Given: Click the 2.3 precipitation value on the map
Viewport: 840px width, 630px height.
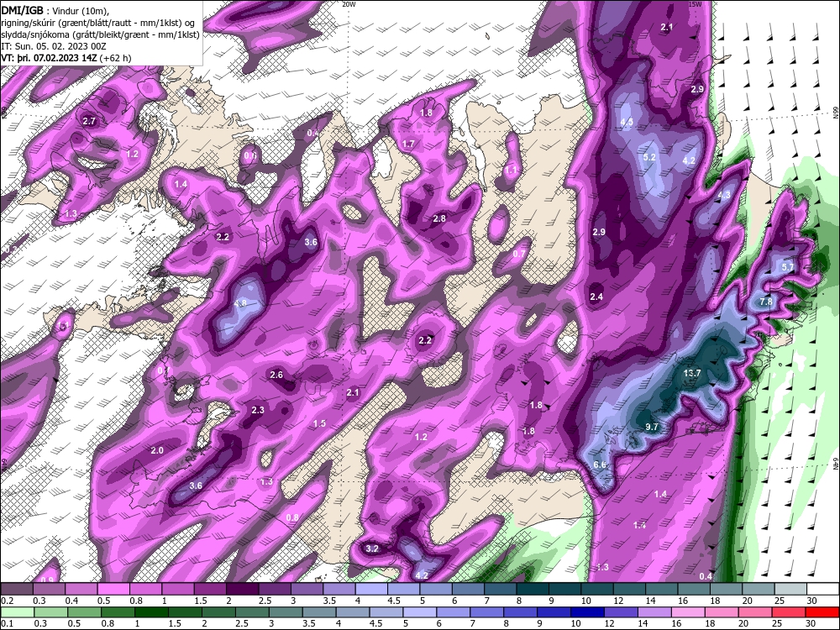Looking at the screenshot, I should pos(258,410).
